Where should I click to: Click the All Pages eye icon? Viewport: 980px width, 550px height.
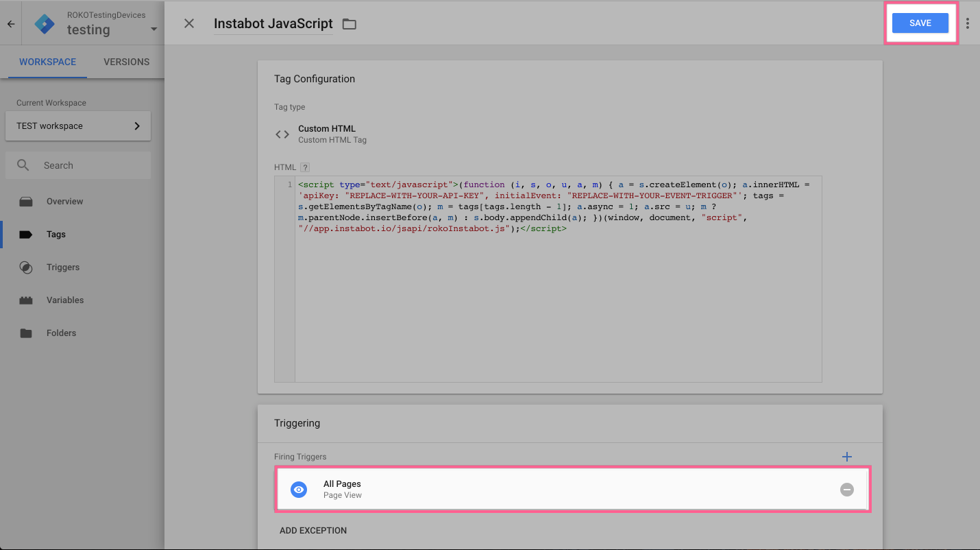click(299, 490)
